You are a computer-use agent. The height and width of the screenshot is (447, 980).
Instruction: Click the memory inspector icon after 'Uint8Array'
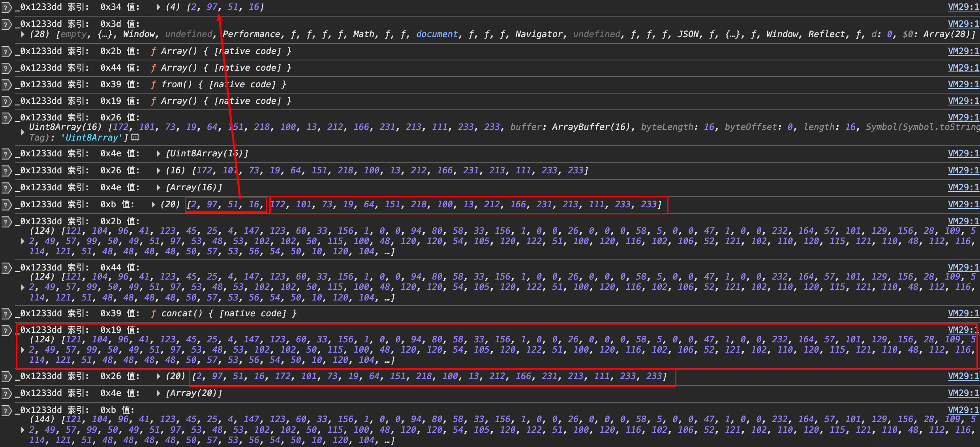tap(135, 137)
